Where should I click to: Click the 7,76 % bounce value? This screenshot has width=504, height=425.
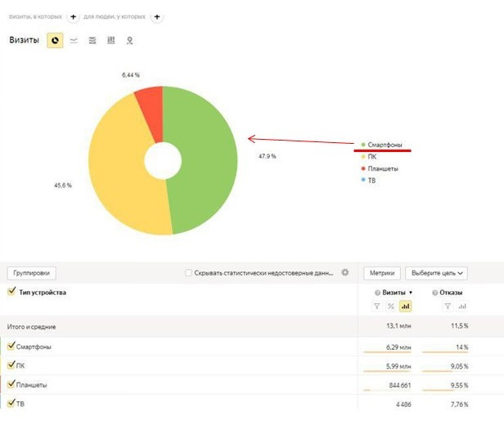point(459,405)
